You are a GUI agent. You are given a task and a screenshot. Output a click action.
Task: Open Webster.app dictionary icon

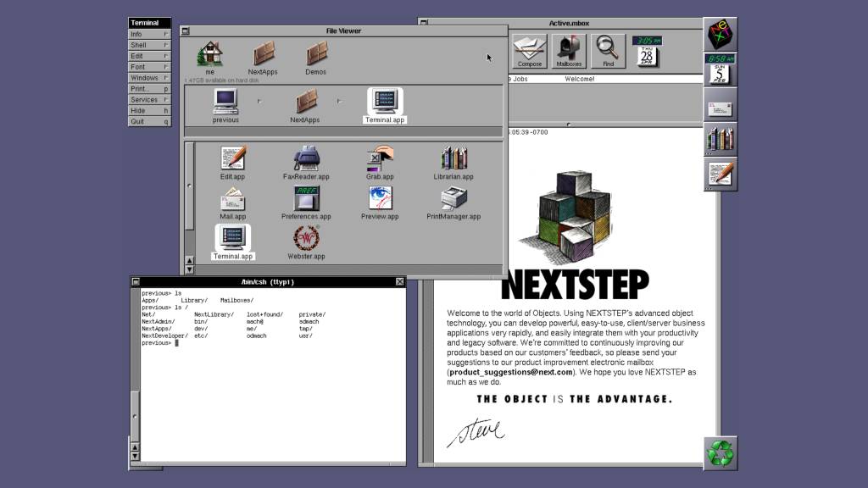(x=306, y=242)
